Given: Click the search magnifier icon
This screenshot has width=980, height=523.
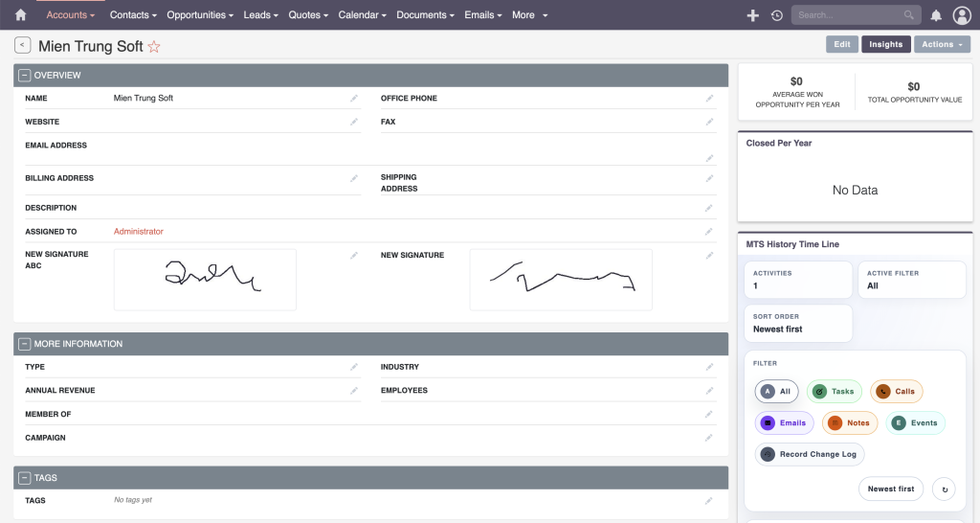Looking at the screenshot, I should [x=909, y=15].
